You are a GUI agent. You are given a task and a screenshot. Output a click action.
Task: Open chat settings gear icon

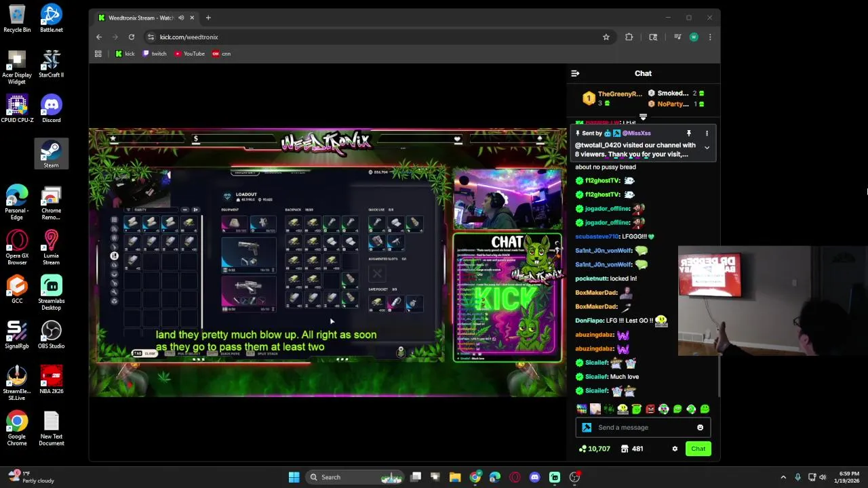tap(675, 449)
